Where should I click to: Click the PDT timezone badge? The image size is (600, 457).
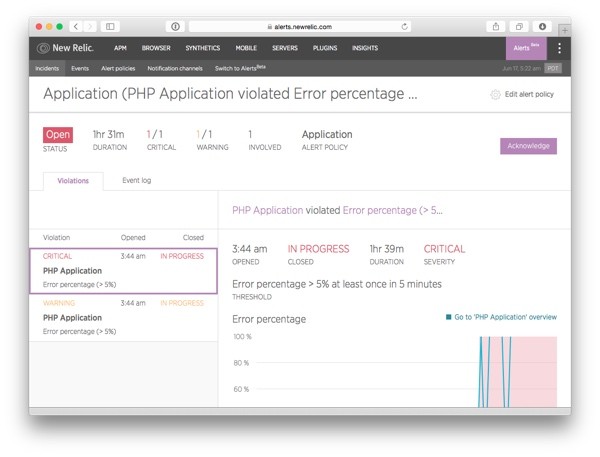point(553,69)
